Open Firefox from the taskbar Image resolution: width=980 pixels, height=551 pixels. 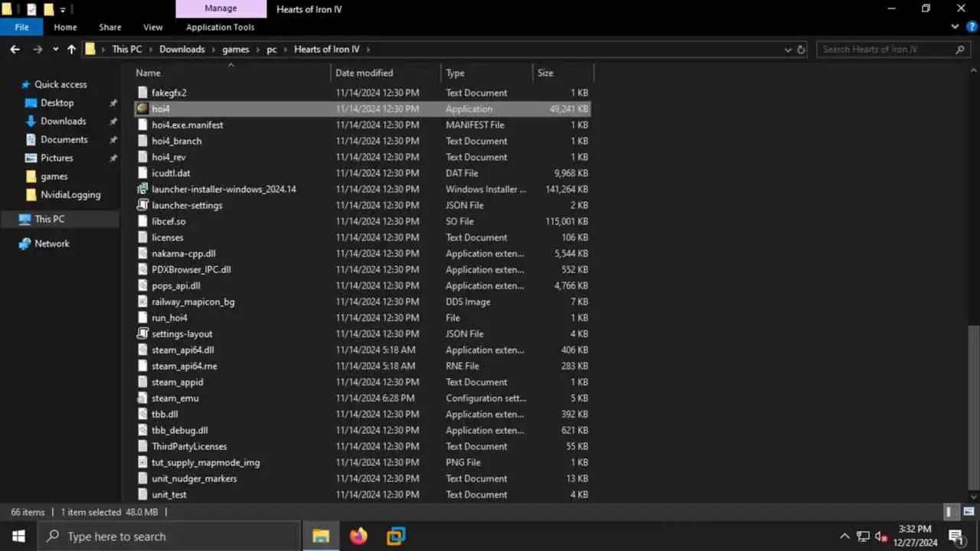[358, 536]
